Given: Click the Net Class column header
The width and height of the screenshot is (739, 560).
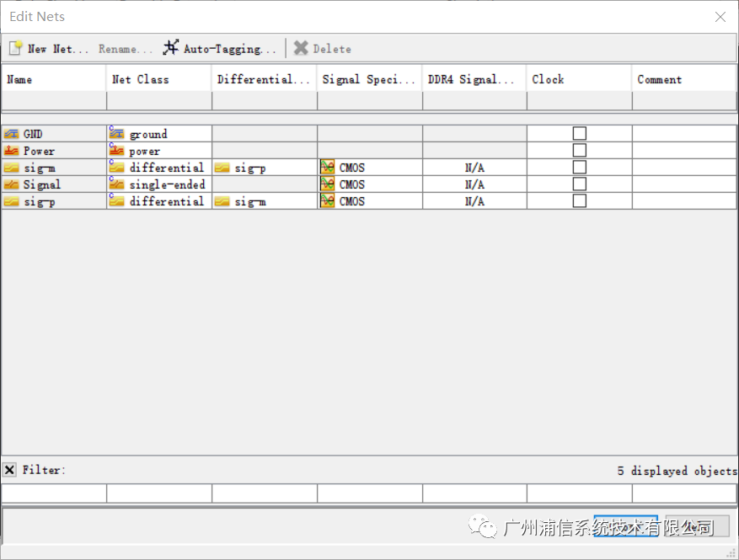Looking at the screenshot, I should 158,79.
